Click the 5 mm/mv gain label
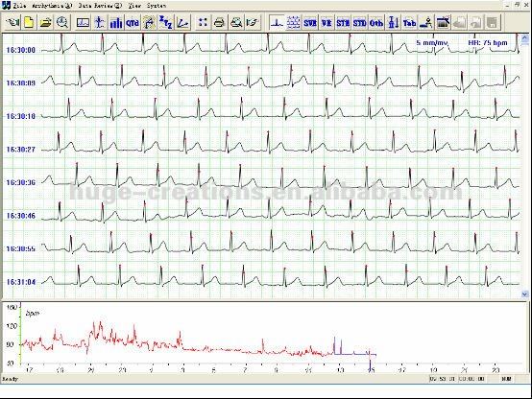The width and height of the screenshot is (532, 399). tap(432, 43)
